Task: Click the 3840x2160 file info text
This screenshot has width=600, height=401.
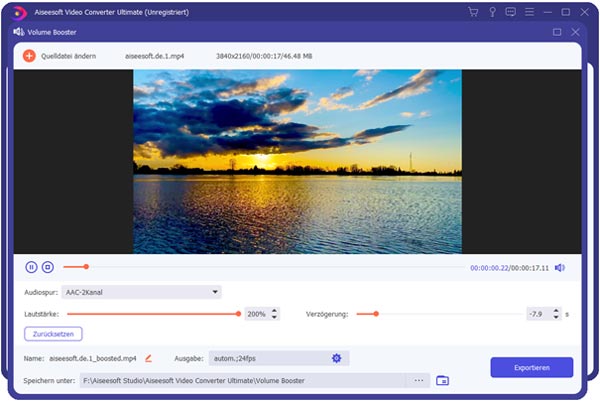Action: tap(264, 56)
